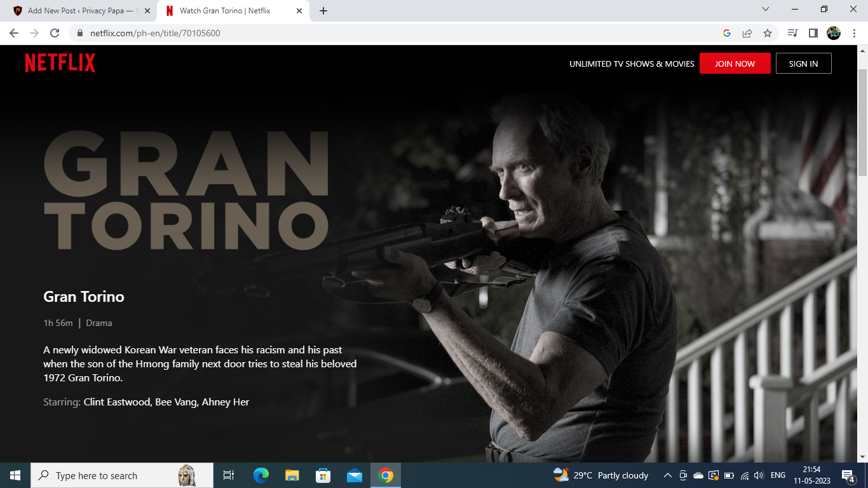Open the notification center icon
The image size is (868, 488).
tap(848, 475)
